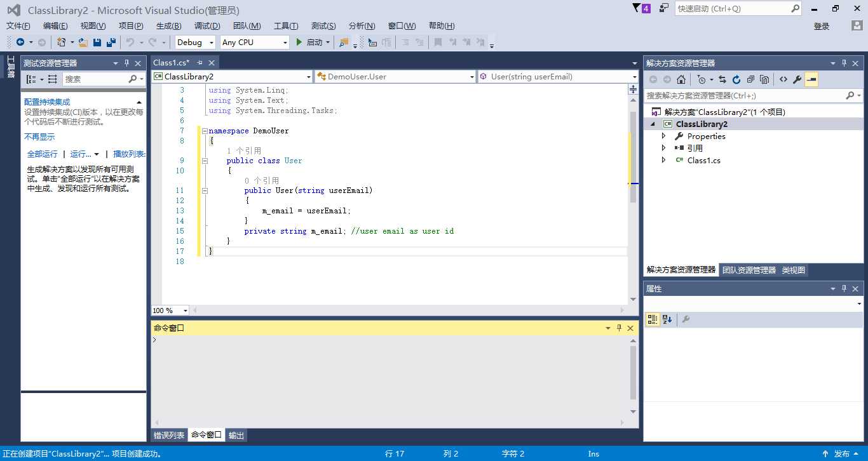Collapse the ClassLibrary2 project node
The width and height of the screenshot is (868, 461).
pyautogui.click(x=653, y=124)
